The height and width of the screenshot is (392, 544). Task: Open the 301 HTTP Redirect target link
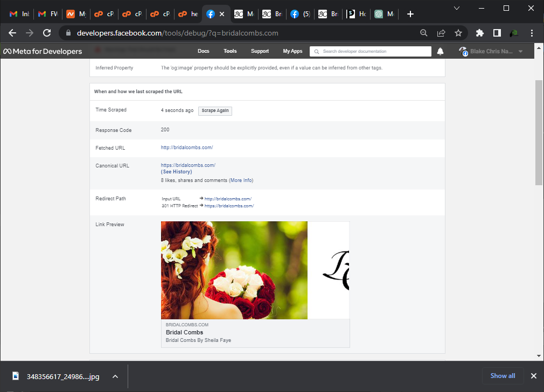pyautogui.click(x=229, y=206)
